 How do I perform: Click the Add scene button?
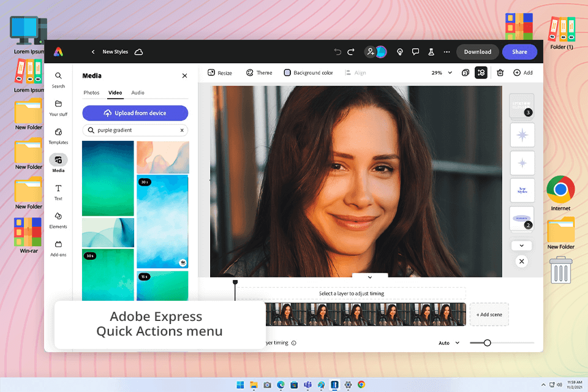pyautogui.click(x=489, y=314)
